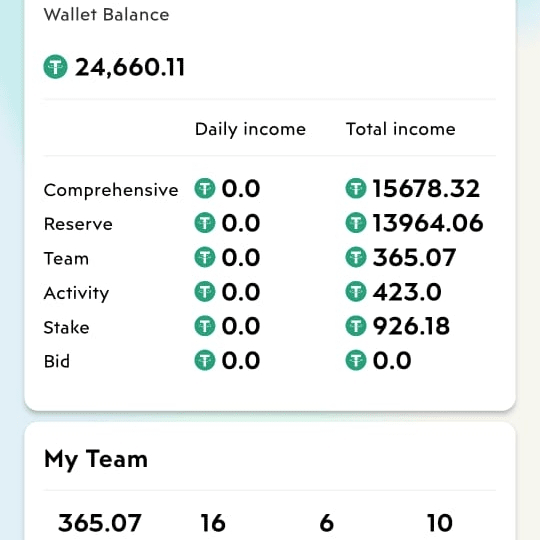Click the Tether icon in Bid total income
The height and width of the screenshot is (540, 540).
coord(356,360)
